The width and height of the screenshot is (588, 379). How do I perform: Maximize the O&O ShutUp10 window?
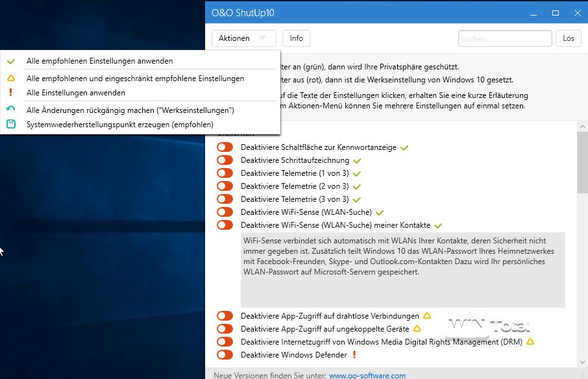(x=556, y=13)
